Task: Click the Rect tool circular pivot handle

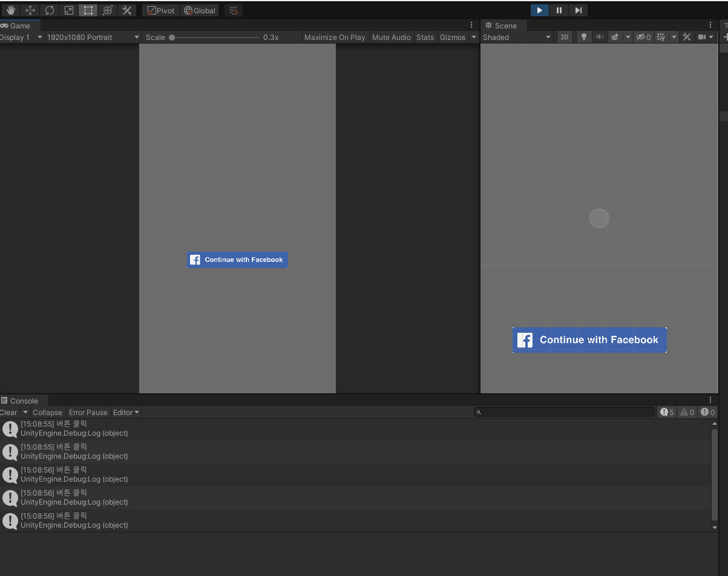Action: [x=599, y=218]
